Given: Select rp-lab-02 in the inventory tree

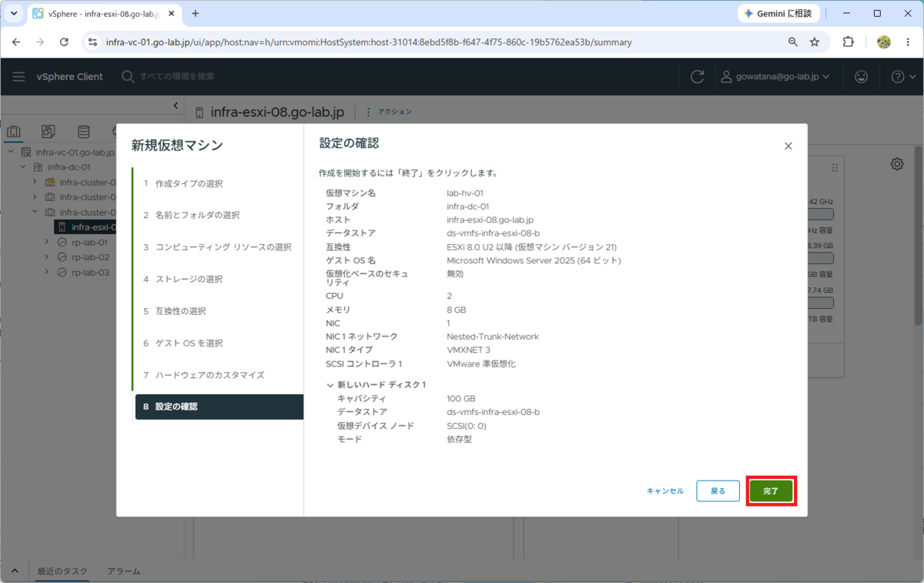Looking at the screenshot, I should click(90, 257).
